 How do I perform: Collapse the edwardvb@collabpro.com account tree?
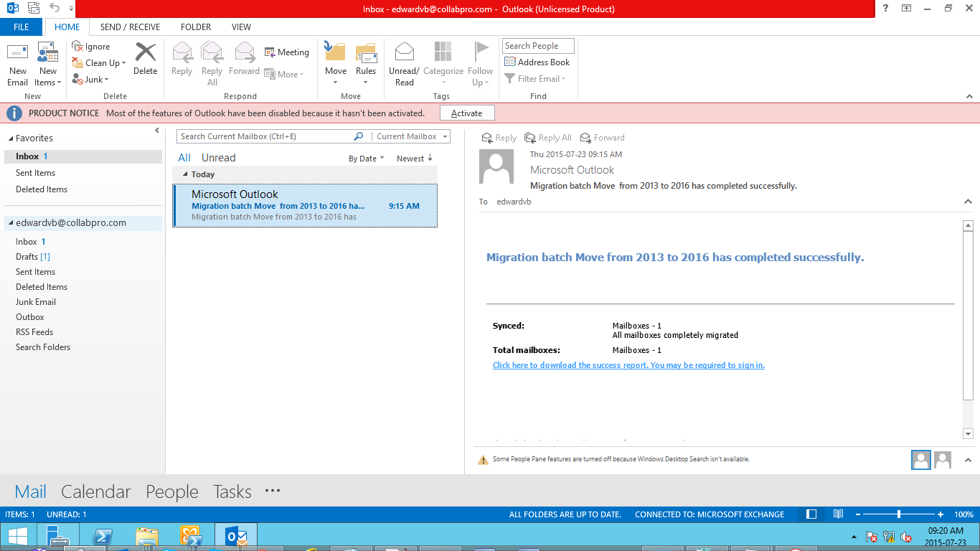pyautogui.click(x=11, y=223)
